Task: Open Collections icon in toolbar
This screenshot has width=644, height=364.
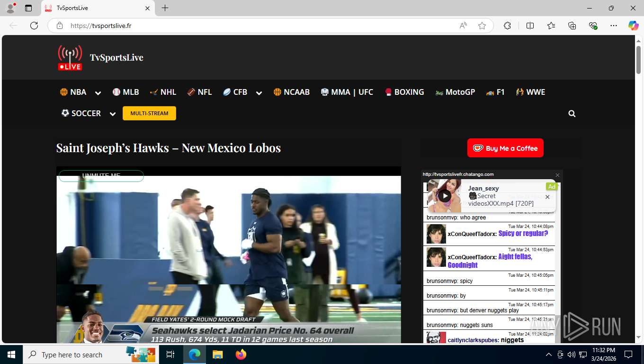Action: (x=572, y=26)
